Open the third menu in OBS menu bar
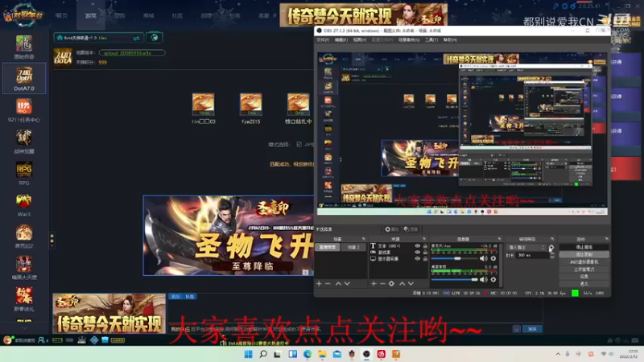This screenshot has width=644, height=362. tap(359, 39)
